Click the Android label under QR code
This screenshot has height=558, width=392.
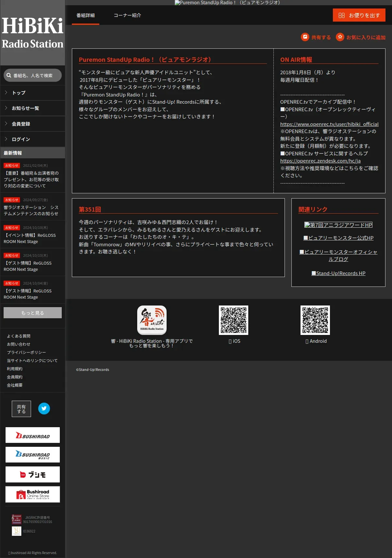pos(316,341)
